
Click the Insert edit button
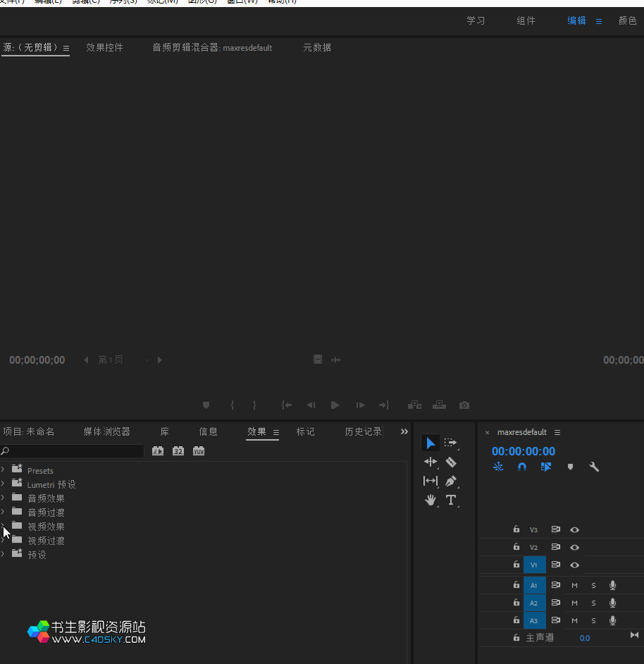click(414, 405)
